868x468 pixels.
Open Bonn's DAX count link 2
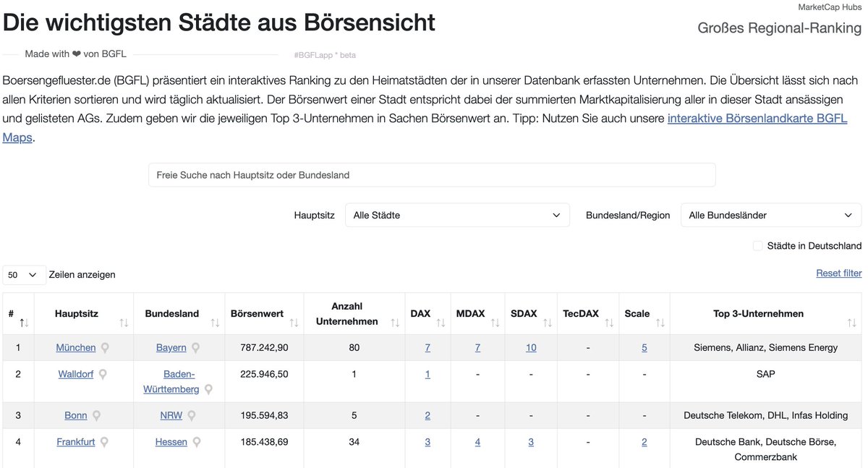pos(427,416)
